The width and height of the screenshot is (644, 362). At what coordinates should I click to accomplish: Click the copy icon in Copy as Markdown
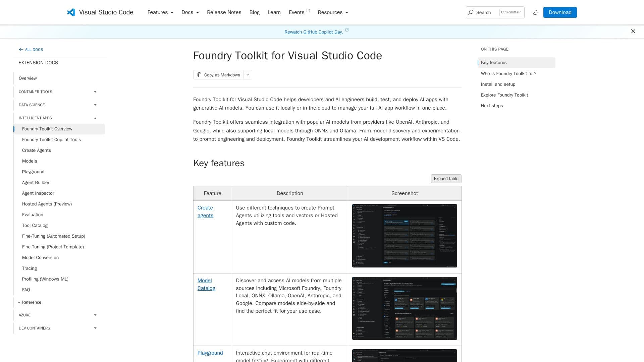pyautogui.click(x=199, y=75)
